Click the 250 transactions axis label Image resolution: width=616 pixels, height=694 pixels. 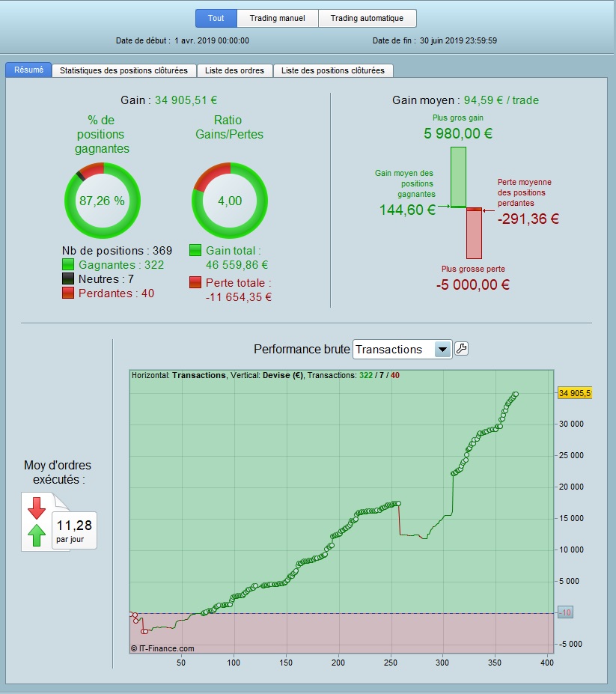(x=390, y=663)
